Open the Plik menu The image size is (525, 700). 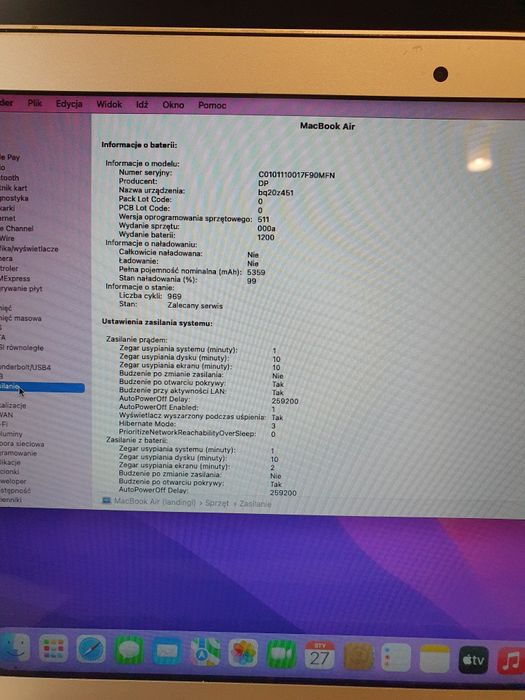click(x=34, y=103)
